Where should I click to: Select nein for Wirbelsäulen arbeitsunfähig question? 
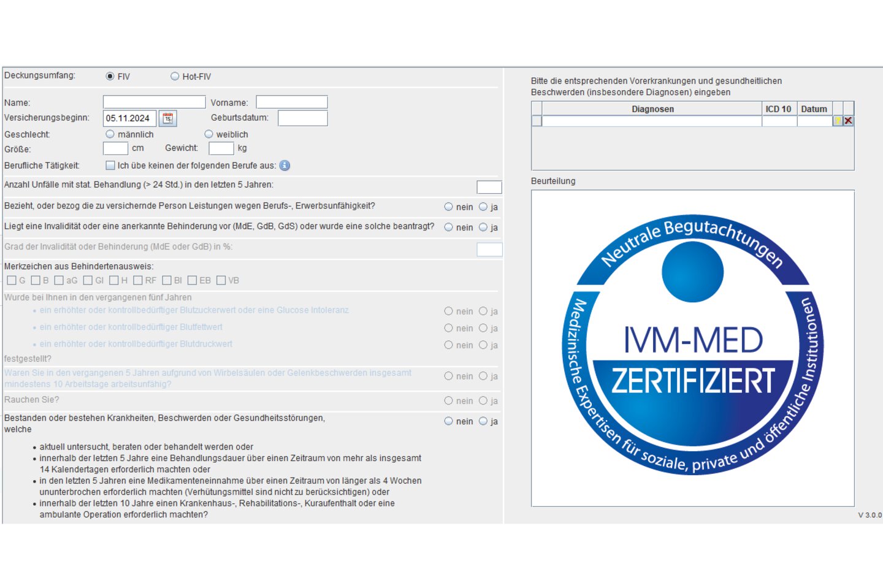(x=449, y=376)
